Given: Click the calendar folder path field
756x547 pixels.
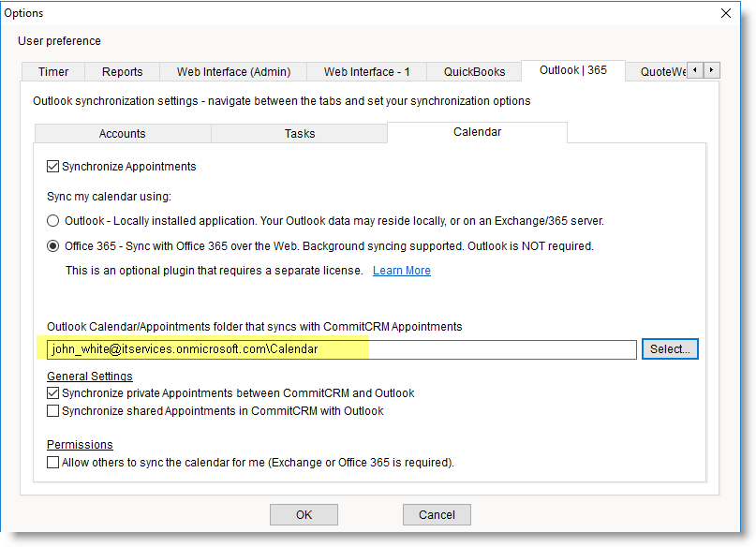Looking at the screenshot, I should [x=342, y=349].
